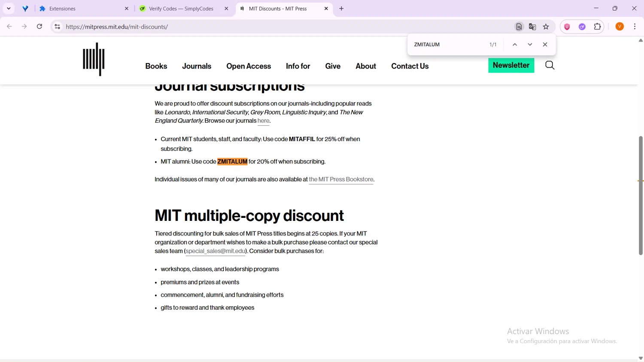The image size is (644, 362).
Task: Click 'premiums and prizes at events' item
Action: coord(200,282)
